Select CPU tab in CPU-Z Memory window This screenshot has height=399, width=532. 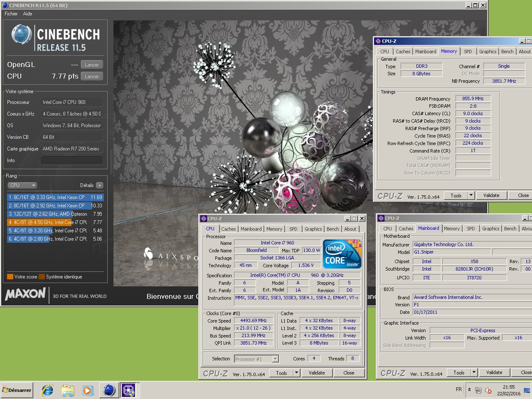(385, 52)
